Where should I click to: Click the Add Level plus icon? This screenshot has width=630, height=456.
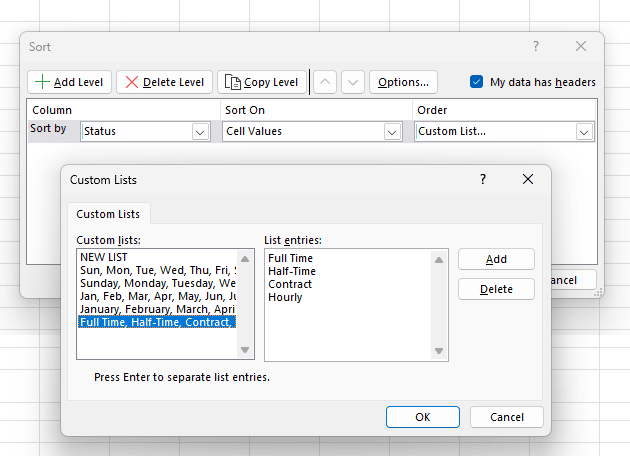pyautogui.click(x=42, y=82)
